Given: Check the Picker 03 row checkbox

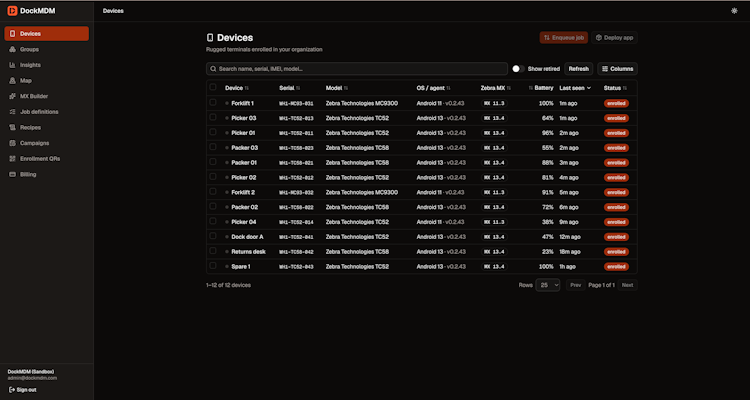Looking at the screenshot, I should pos(213,117).
